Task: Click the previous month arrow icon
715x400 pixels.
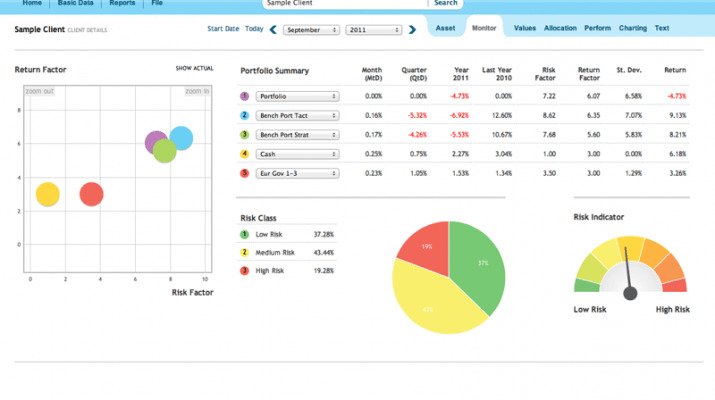Action: coord(273,29)
